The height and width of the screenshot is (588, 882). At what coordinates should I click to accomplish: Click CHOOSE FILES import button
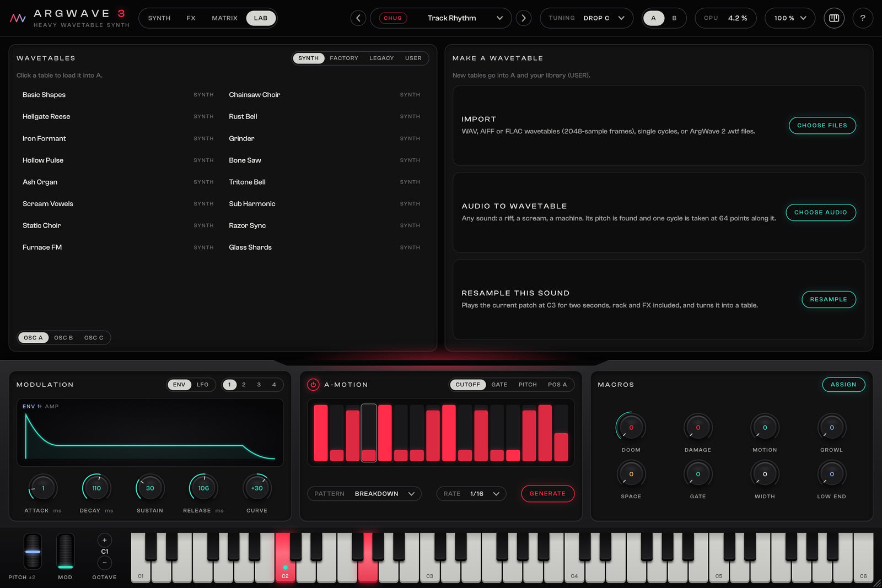pyautogui.click(x=822, y=126)
